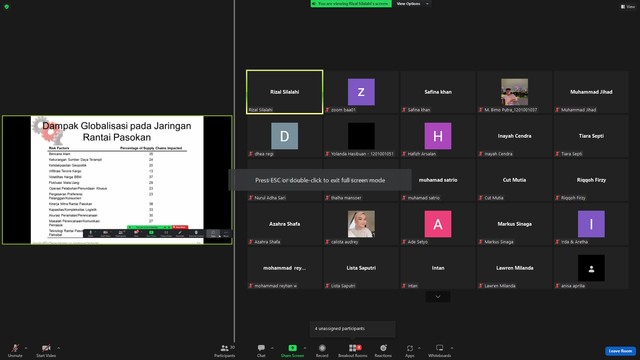Screen dimensions: 640x360
Task: Select Inayah Cendra's participant tile
Action: coord(515,136)
